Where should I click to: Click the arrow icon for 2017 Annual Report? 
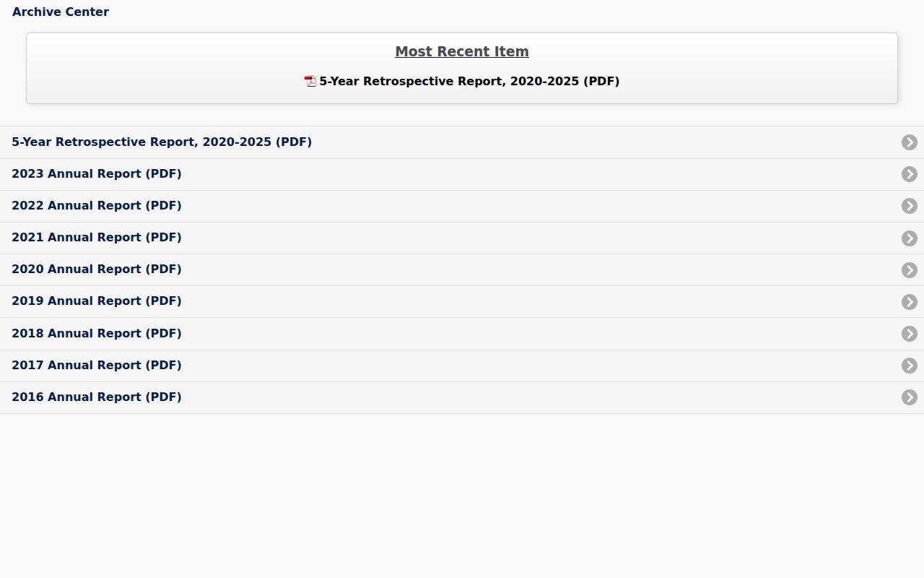click(x=910, y=366)
